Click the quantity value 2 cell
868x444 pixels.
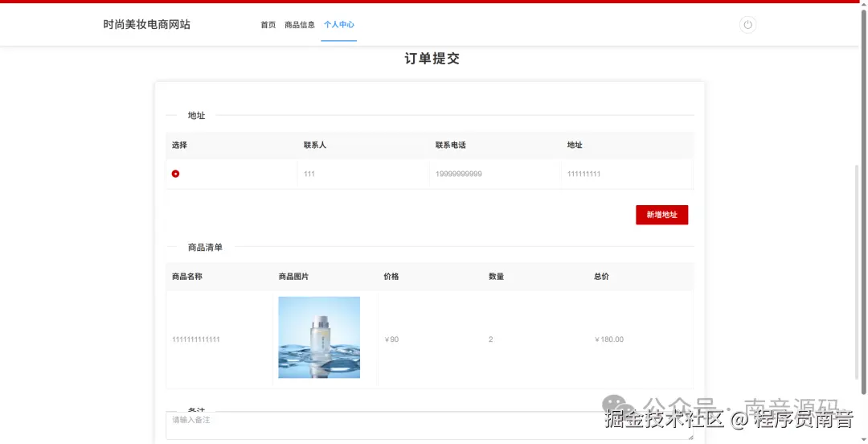point(536,339)
